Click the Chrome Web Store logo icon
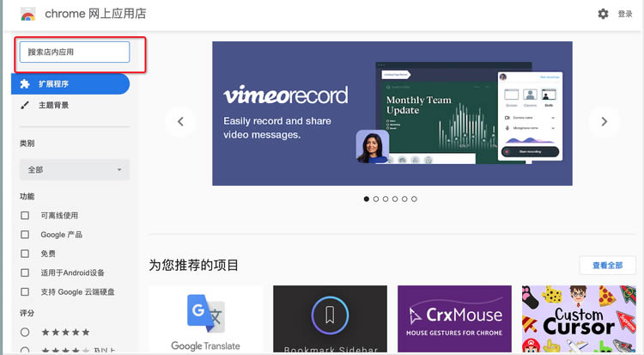 coord(27,14)
